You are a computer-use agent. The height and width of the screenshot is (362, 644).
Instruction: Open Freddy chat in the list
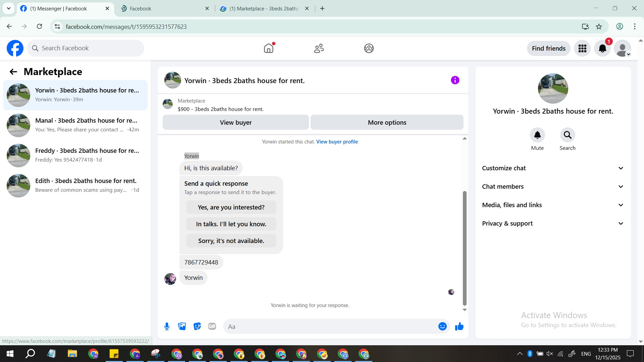(x=75, y=156)
